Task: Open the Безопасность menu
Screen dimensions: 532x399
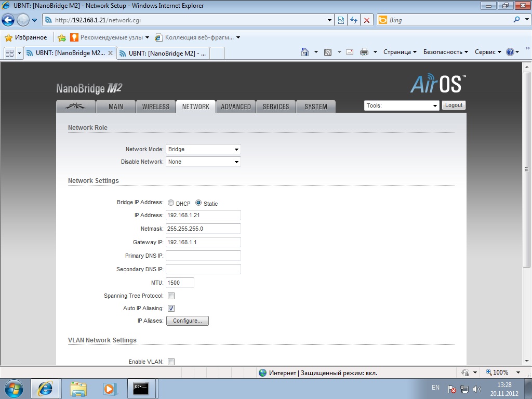Action: (445, 52)
